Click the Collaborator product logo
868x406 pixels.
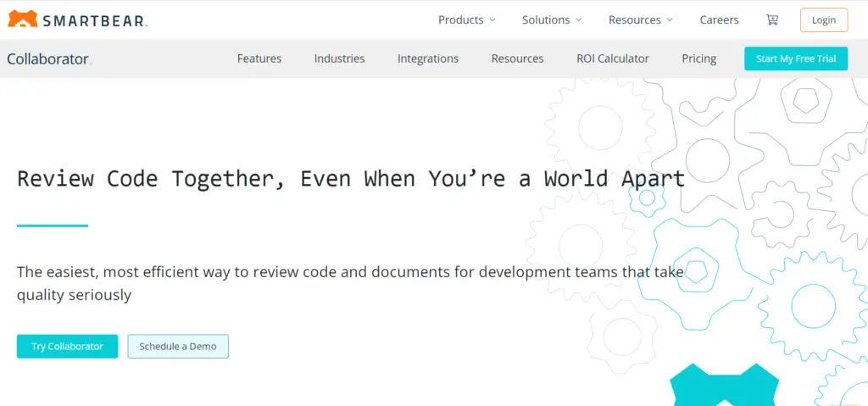[x=48, y=58]
